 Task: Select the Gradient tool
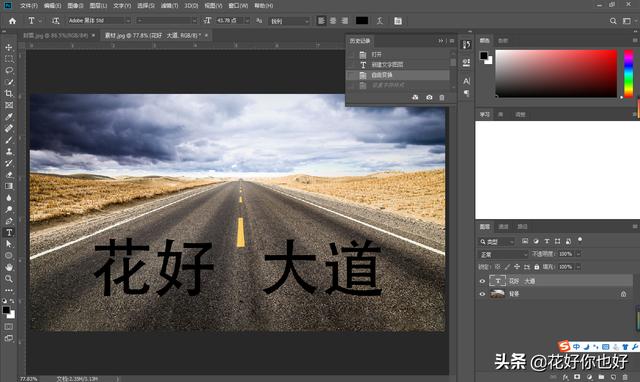9,186
